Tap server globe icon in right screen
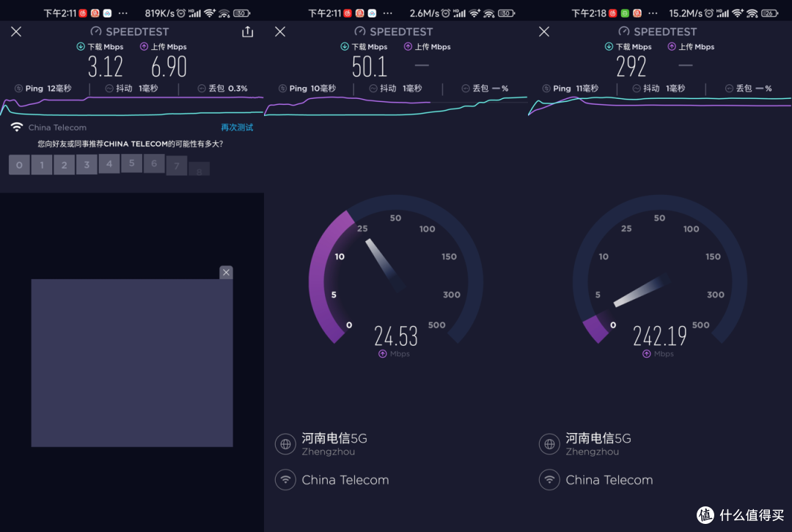Viewport: 792px width, 532px height. coord(549,444)
